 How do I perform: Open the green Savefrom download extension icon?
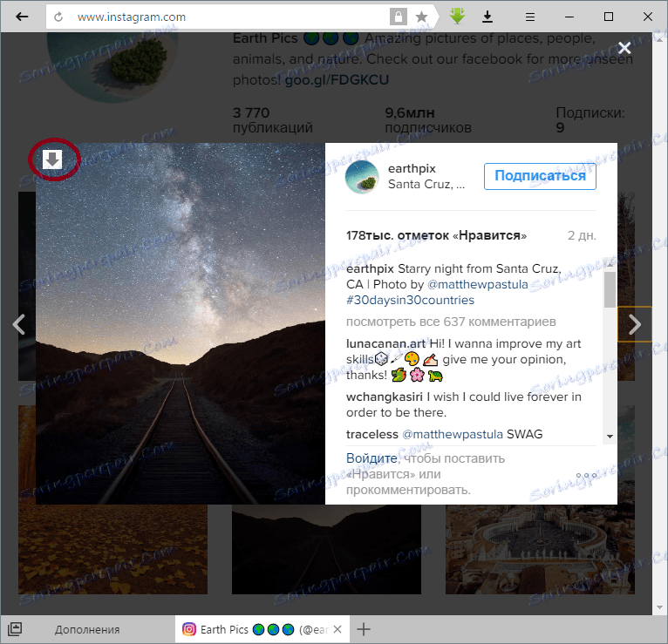coord(457,17)
